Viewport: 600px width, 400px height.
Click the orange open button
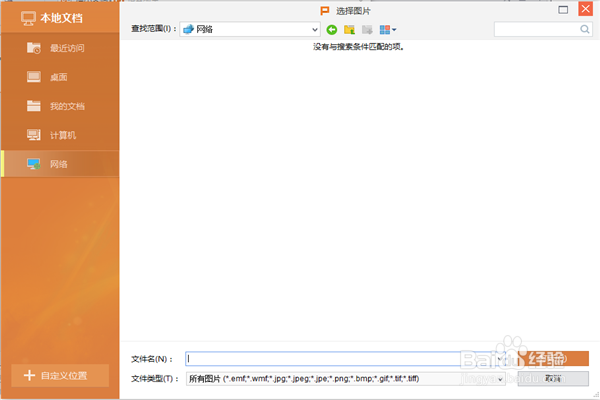(553, 359)
